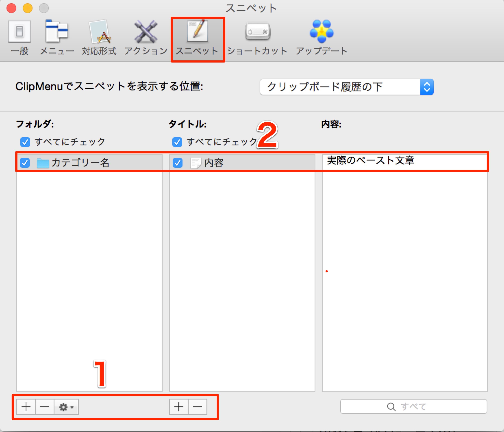Add a new folder with plus button

pyautogui.click(x=26, y=407)
